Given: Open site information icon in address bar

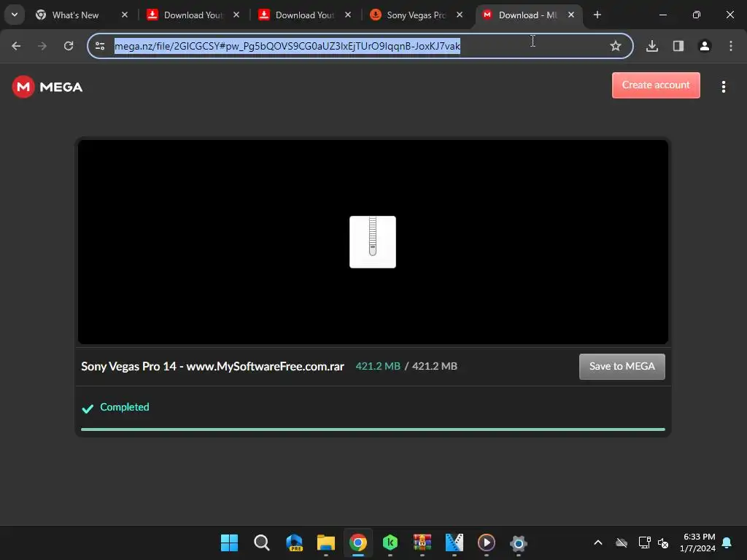Looking at the screenshot, I should (x=100, y=46).
